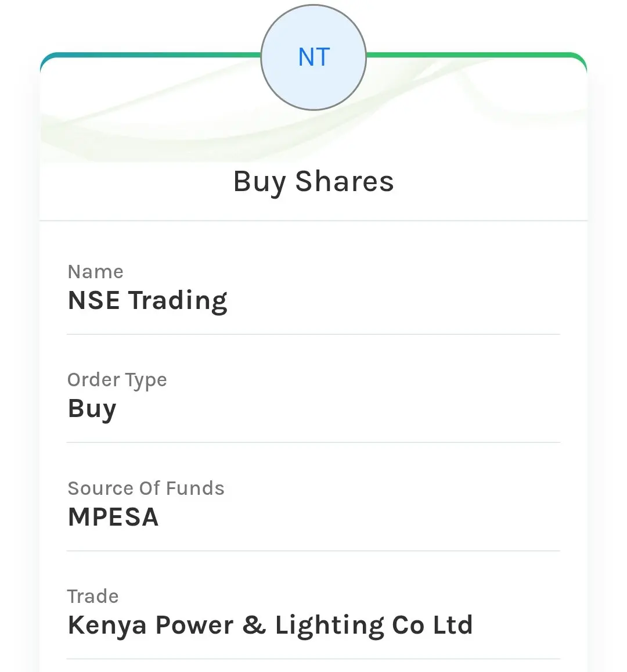The image size is (627, 672).
Task: Select the Buy order type value
Action: [92, 409]
